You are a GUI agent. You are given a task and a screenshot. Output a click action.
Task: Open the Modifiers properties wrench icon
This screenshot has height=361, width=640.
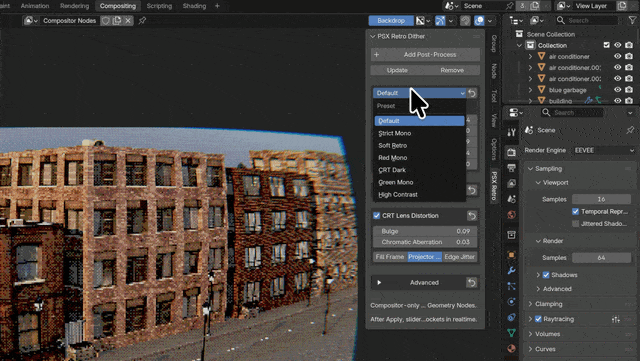pyautogui.click(x=511, y=270)
